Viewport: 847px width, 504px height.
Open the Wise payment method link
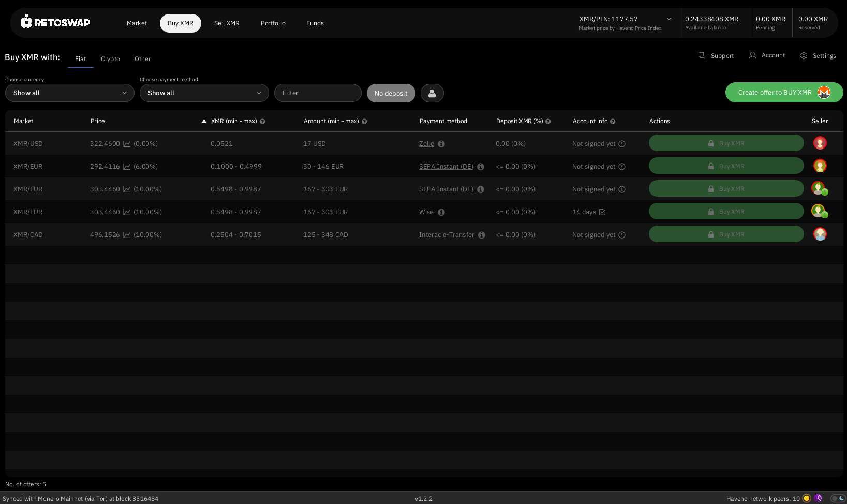pyautogui.click(x=426, y=212)
